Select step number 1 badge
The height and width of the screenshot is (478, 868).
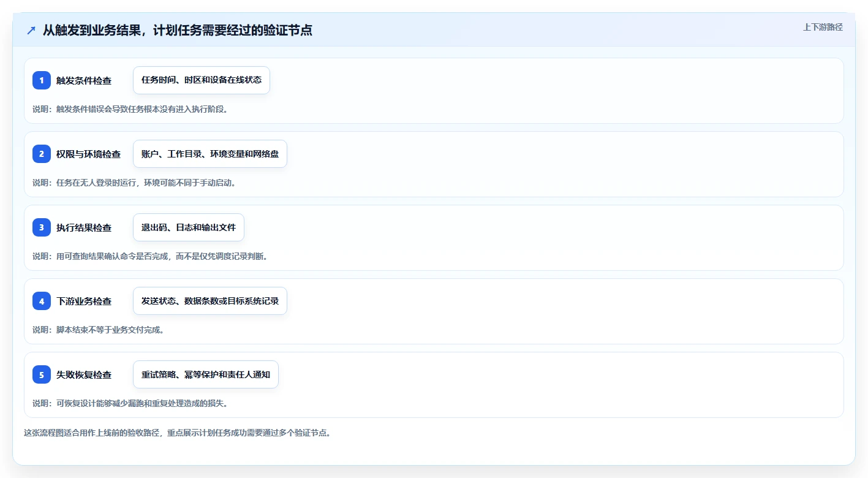(x=42, y=80)
